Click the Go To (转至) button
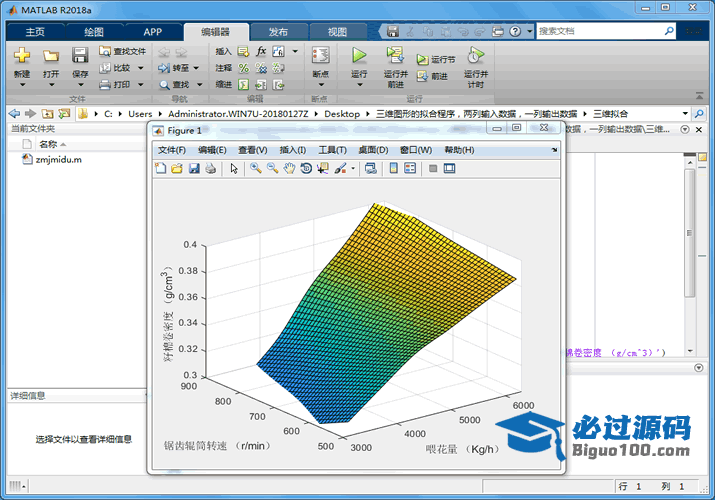 (x=174, y=68)
